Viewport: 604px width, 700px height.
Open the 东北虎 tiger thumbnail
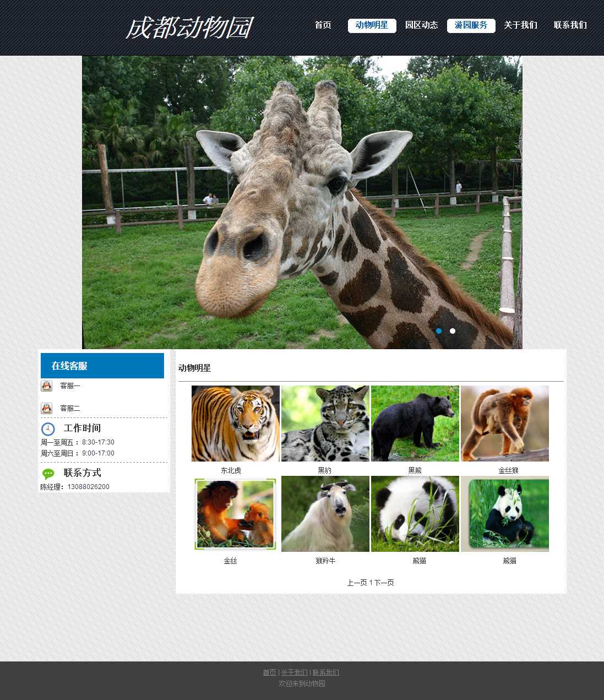click(x=236, y=423)
